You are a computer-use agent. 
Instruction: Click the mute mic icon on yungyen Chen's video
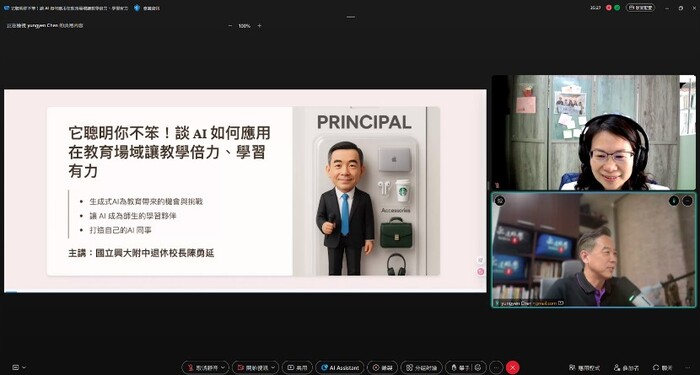674,201
